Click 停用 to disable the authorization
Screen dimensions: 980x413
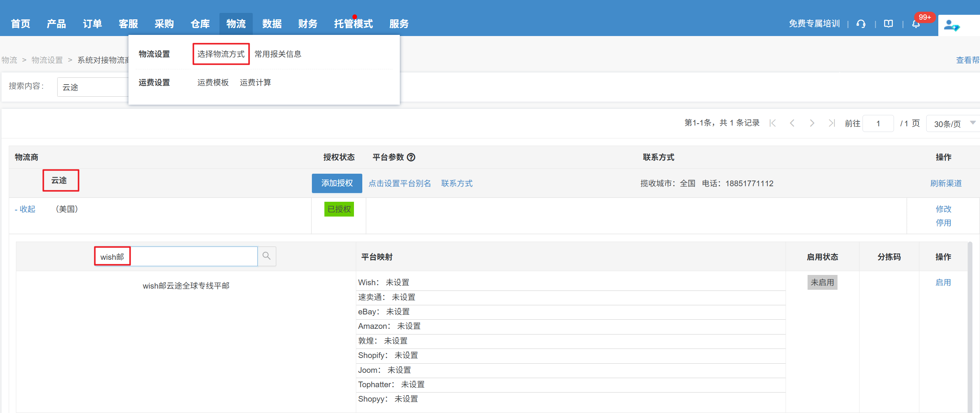point(944,223)
